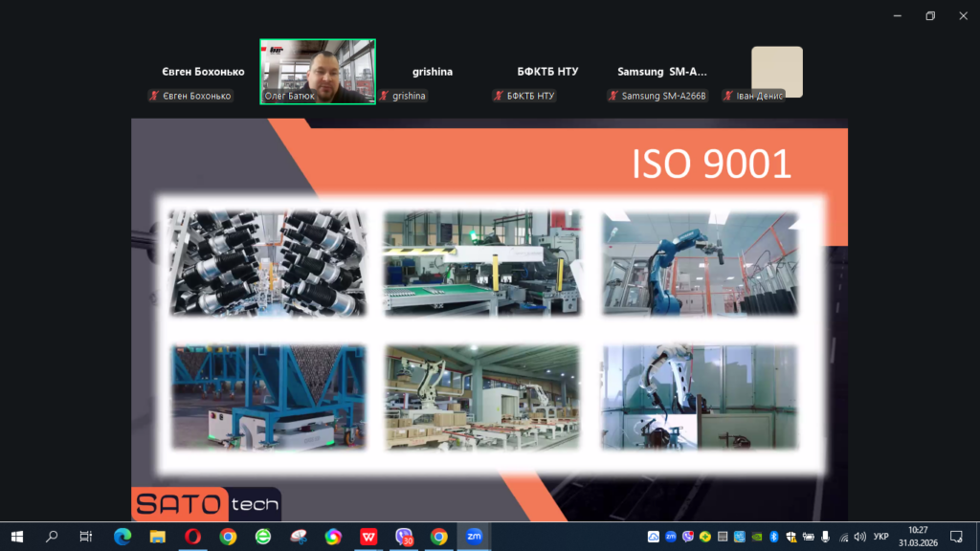The image size is (980, 551).
Task: Open the Windows Start menu
Action: pos(16,537)
